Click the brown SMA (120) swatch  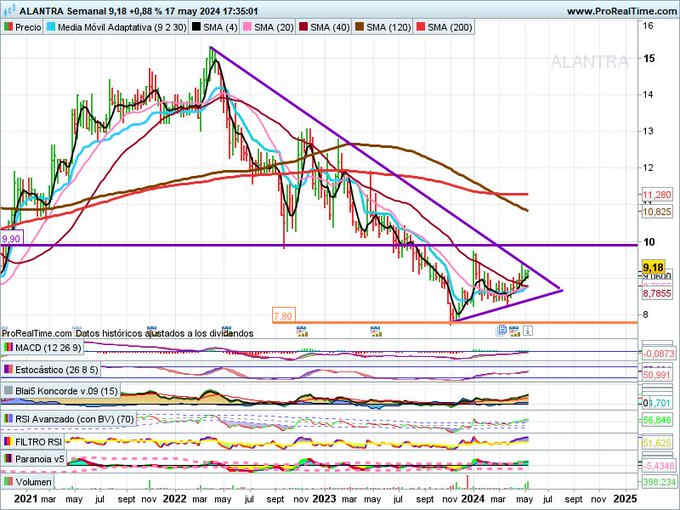click(x=360, y=27)
